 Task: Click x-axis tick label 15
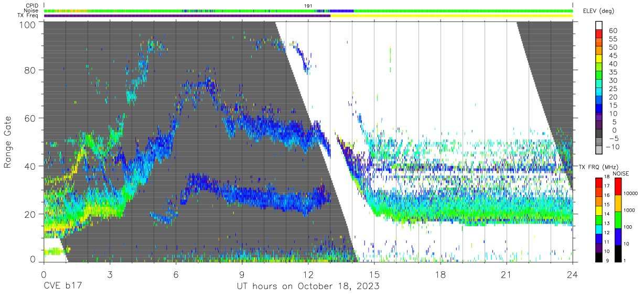374,274
